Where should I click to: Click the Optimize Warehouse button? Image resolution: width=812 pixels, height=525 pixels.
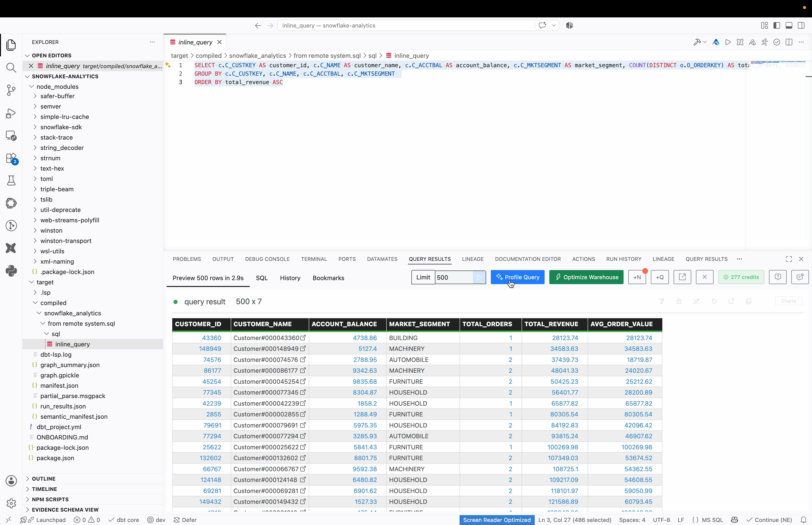(586, 277)
